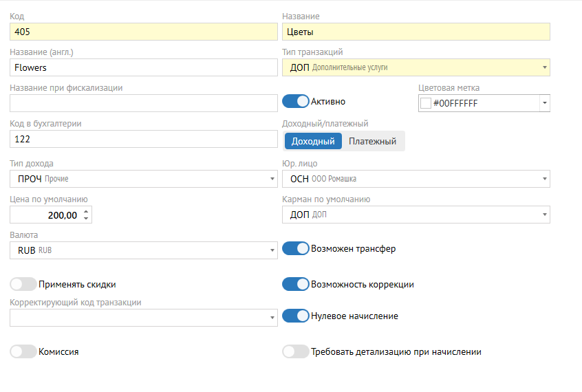Click the Цена по умолчанию stepper arrows

coord(85,215)
